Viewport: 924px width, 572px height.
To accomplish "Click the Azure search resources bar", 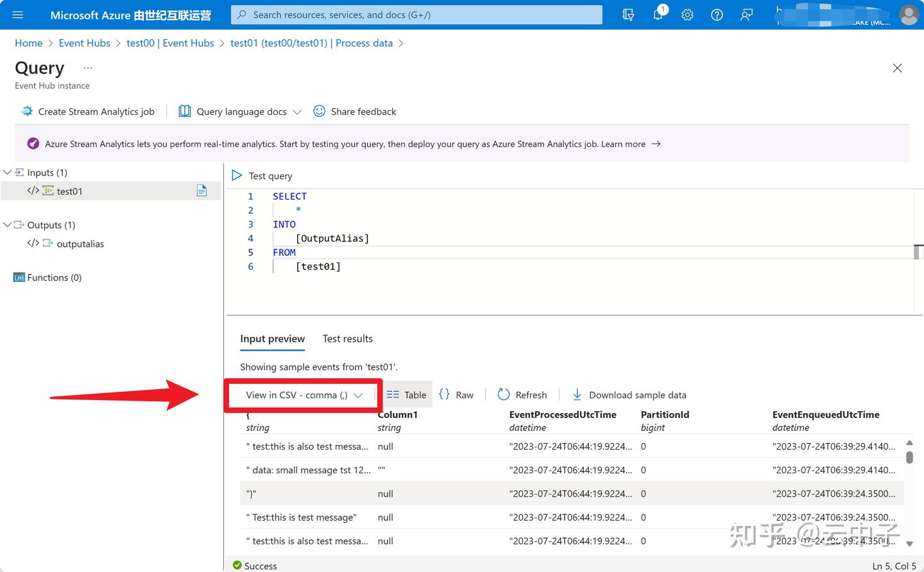I will (x=416, y=15).
